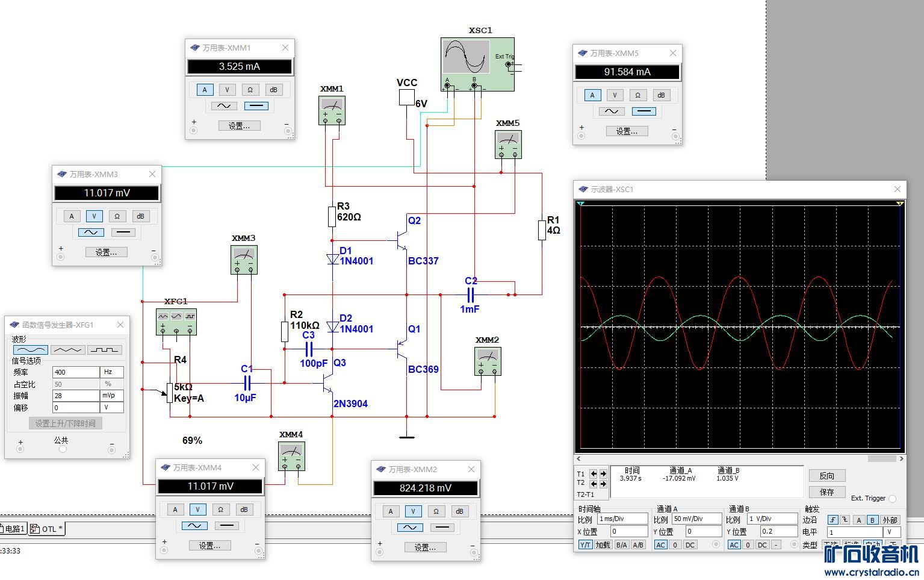Viewport: 924px width, 580px height.
Task: Switch XMM1 multimeter to voltage V mode
Action: pyautogui.click(x=227, y=90)
